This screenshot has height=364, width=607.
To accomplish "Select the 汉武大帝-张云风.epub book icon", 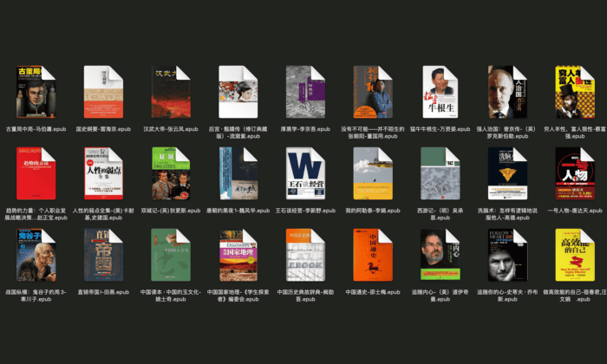I will click(170, 93).
